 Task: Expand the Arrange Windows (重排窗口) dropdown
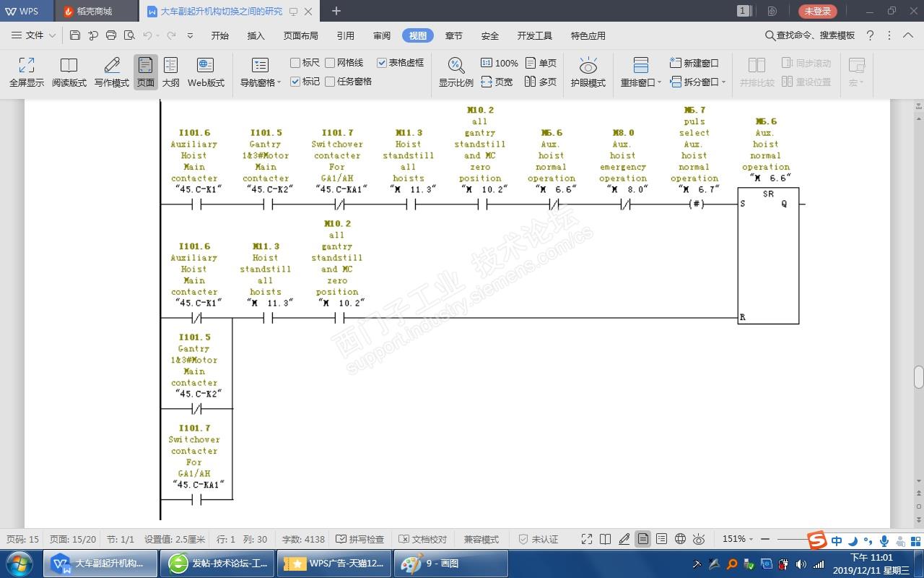660,83
